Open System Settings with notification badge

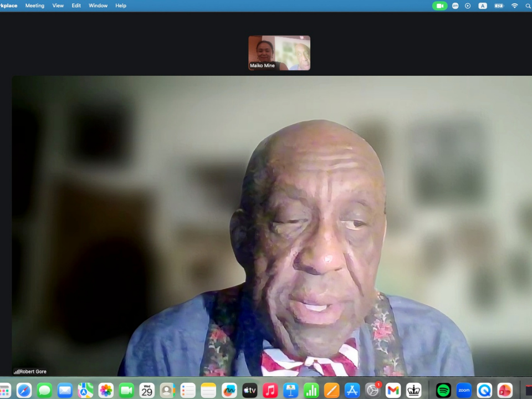pyautogui.click(x=372, y=391)
